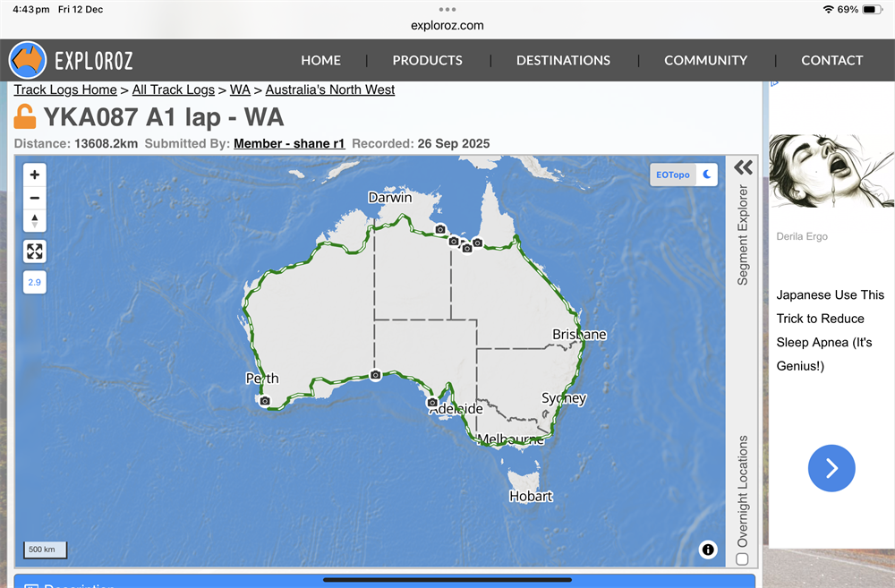Open the All Track Logs breadcrumb link
Screen dimensions: 895x588
pyautogui.click(x=174, y=89)
